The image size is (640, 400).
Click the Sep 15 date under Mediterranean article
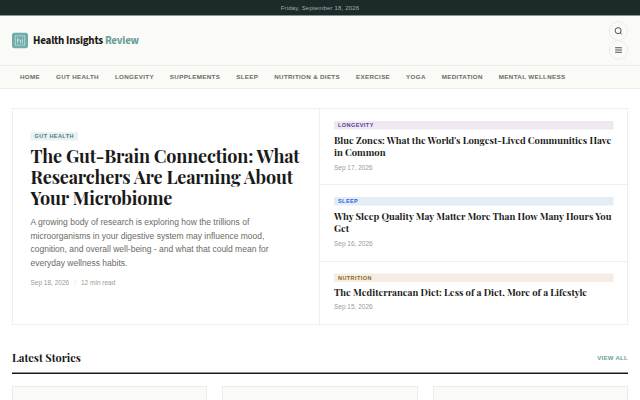coord(353,307)
